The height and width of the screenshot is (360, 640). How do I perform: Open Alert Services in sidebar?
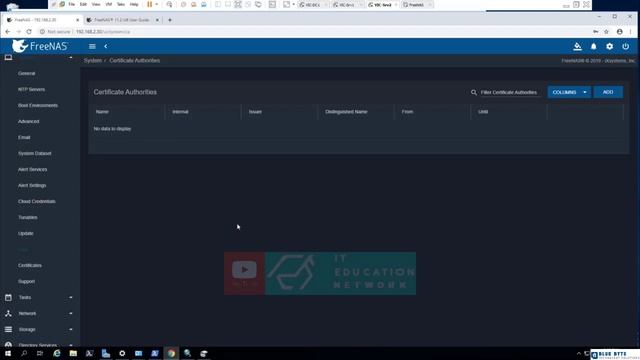pos(33,169)
